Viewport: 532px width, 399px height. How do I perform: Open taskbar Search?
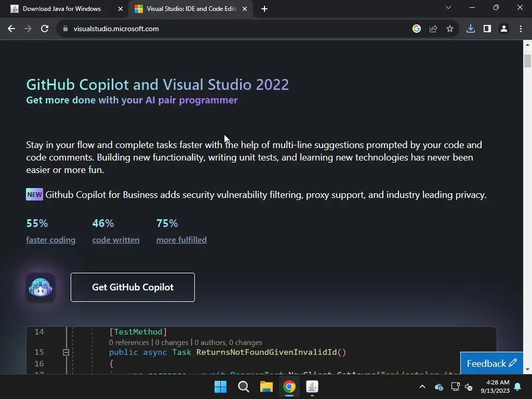243,387
